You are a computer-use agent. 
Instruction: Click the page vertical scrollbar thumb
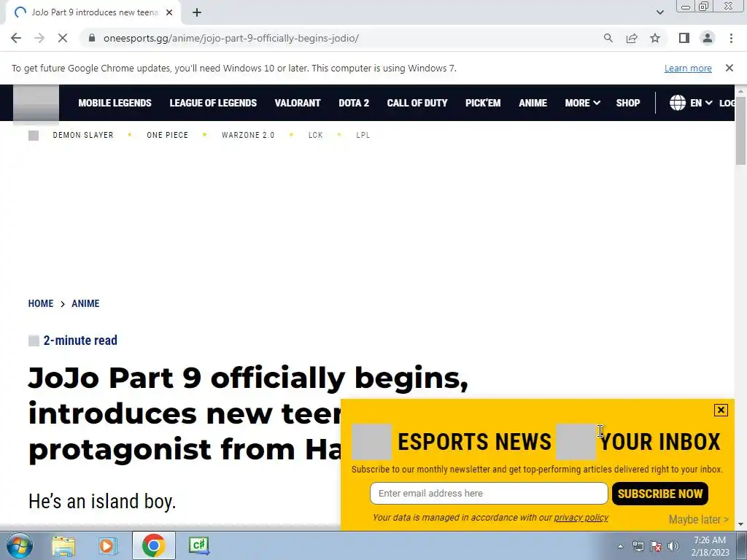[741, 131]
